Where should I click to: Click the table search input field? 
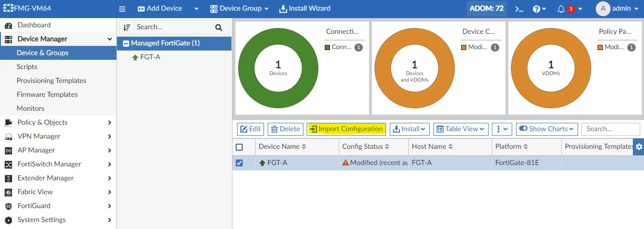tap(611, 129)
